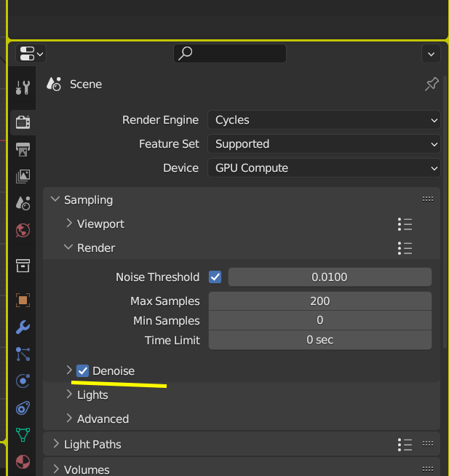Viewport: 449px width, 476px height.
Task: Open the Render Engine dropdown
Action: [x=324, y=120]
